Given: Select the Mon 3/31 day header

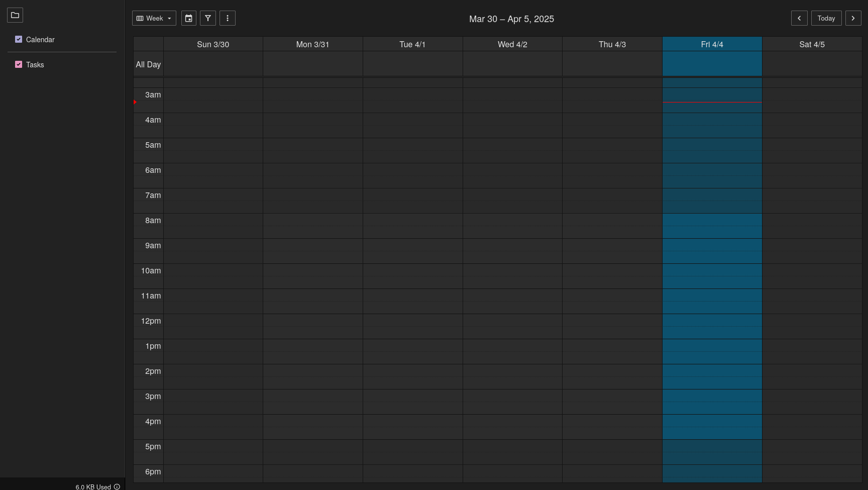Looking at the screenshot, I should (312, 44).
